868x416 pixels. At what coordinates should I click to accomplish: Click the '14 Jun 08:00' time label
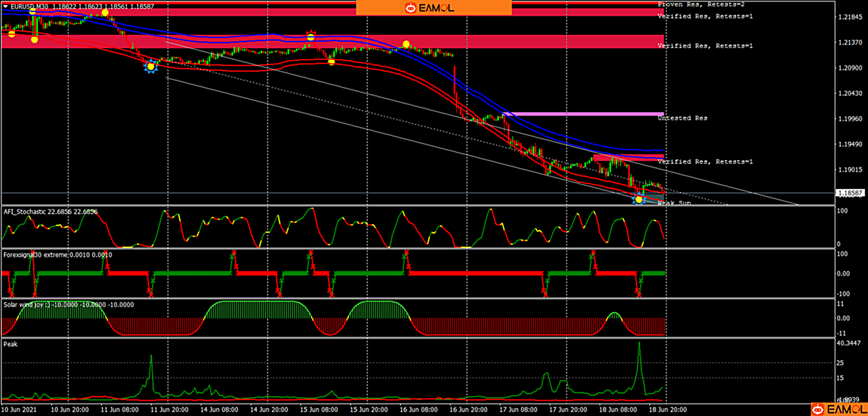pyautogui.click(x=219, y=410)
